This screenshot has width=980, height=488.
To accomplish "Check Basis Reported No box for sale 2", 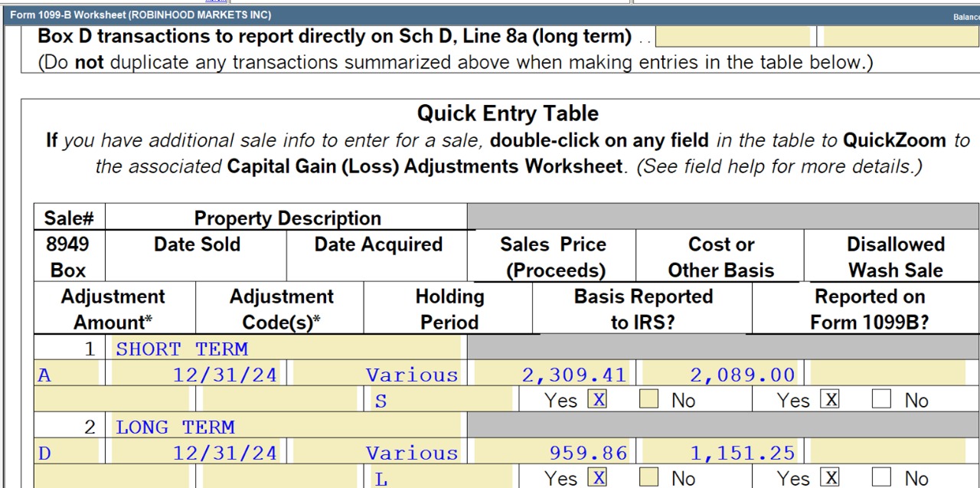I will (649, 477).
